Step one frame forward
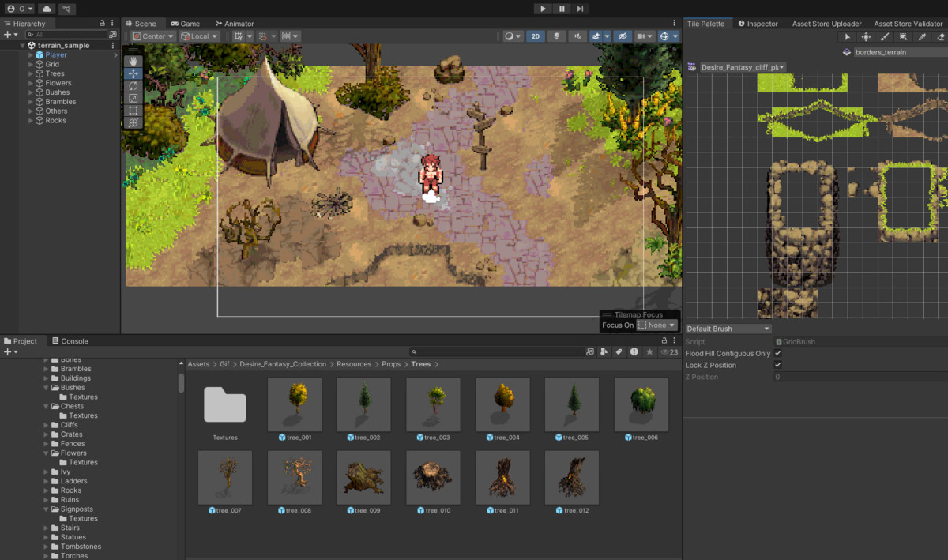This screenshot has width=948, height=560. point(581,9)
